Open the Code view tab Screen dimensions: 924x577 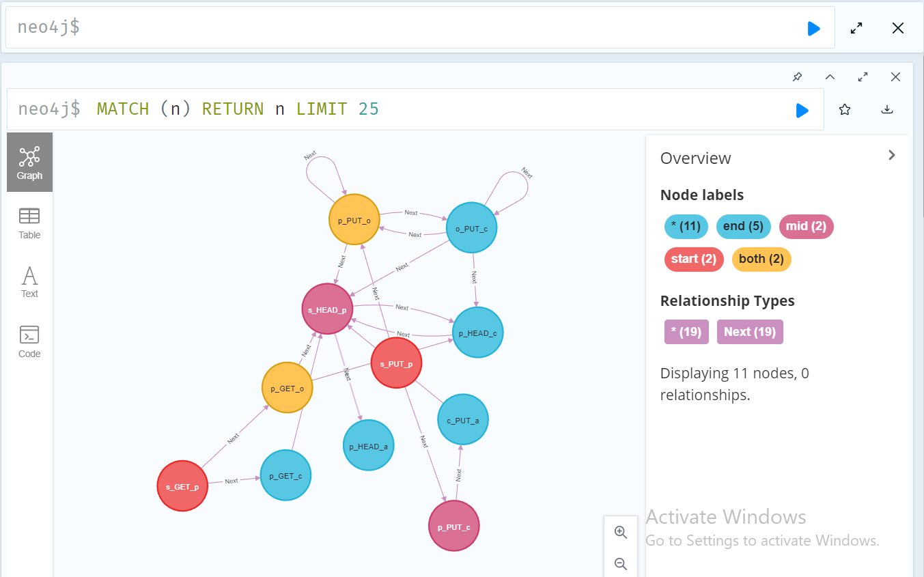pyautogui.click(x=29, y=342)
